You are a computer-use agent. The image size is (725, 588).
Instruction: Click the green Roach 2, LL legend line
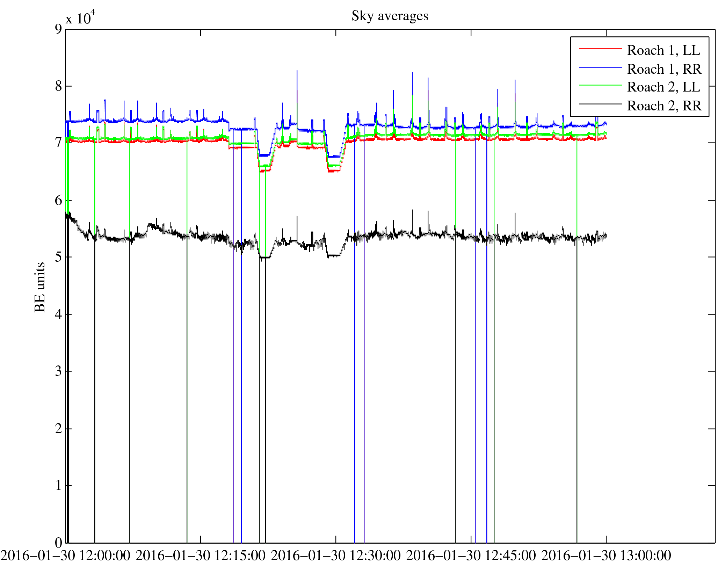(600, 85)
